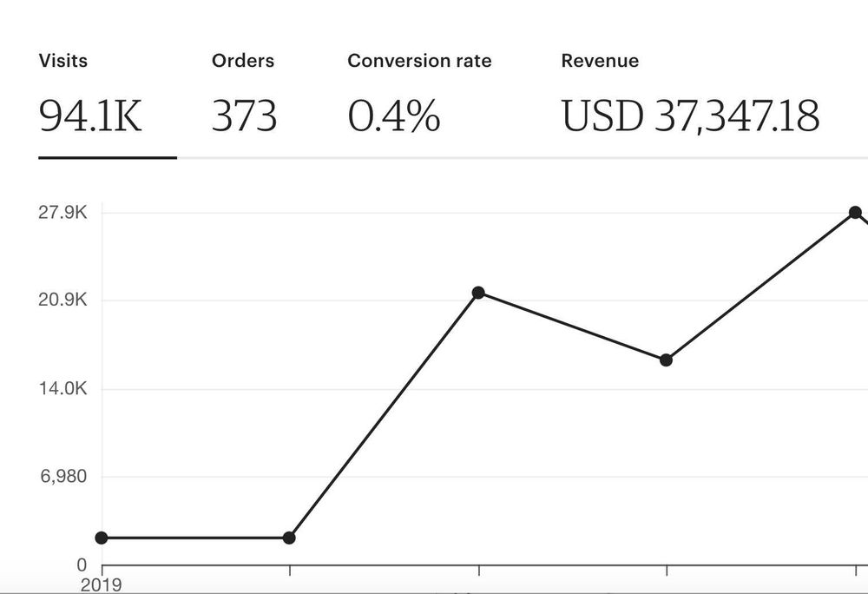Image resolution: width=868 pixels, height=594 pixels.
Task: Click the USD 37,347.18 revenue amount
Action: pyautogui.click(x=690, y=115)
